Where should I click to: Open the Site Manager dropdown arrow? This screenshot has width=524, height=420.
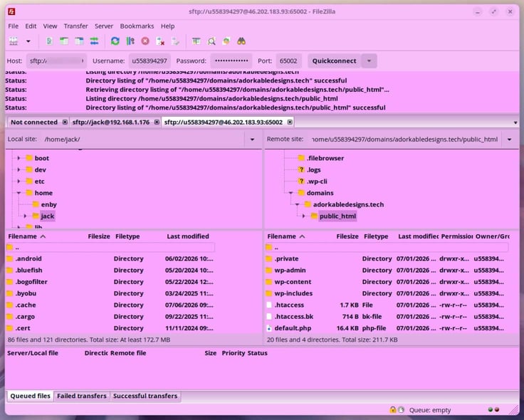(28, 41)
